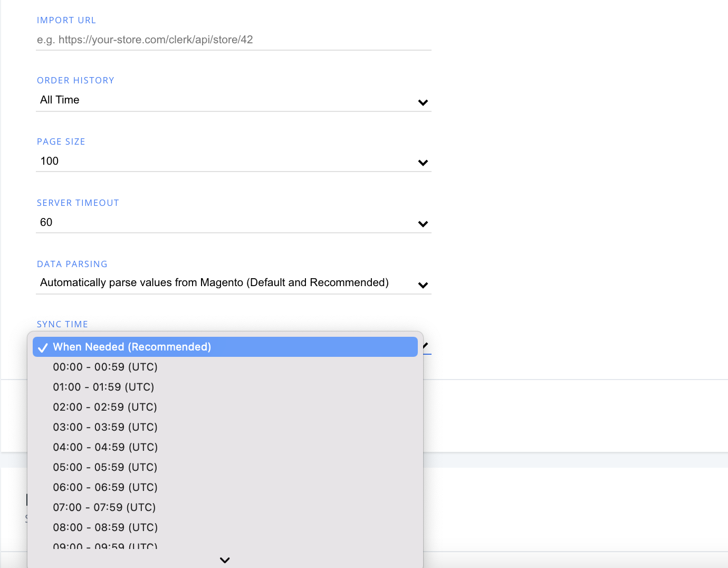The height and width of the screenshot is (568, 728).
Task: Choose 04:00 - 04:59 (UTC) sync time
Action: click(105, 447)
